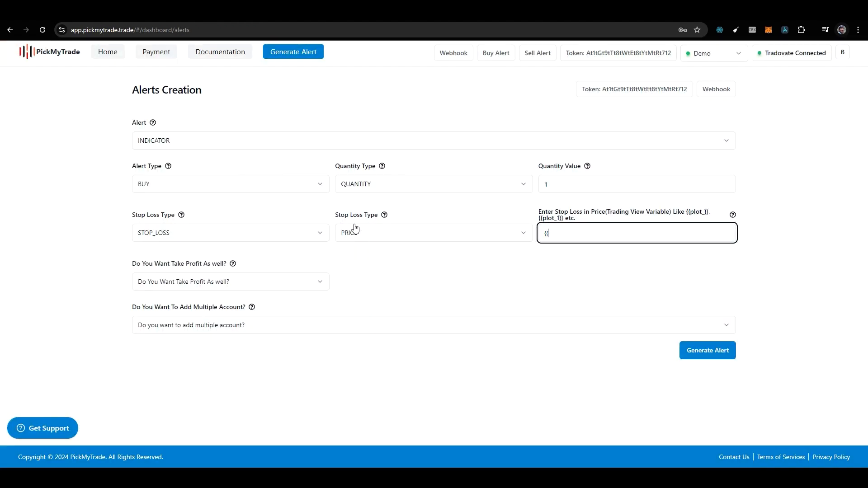This screenshot has height=488, width=868.
Task: Click the Webhook icon in top navigation
Action: point(454,53)
